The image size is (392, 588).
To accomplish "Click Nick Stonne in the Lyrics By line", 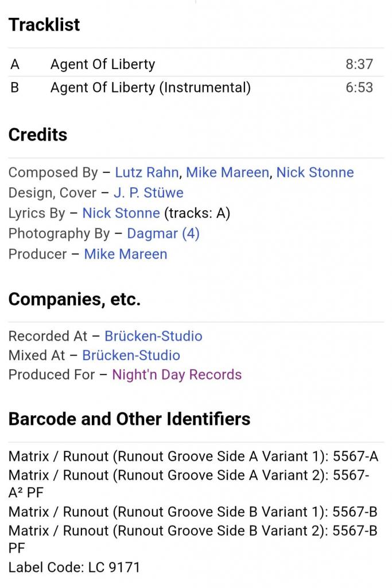I will pyautogui.click(x=121, y=213).
